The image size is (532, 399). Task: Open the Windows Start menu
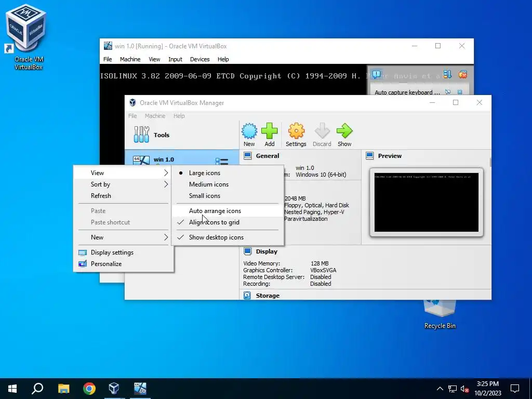pyautogui.click(x=12, y=389)
